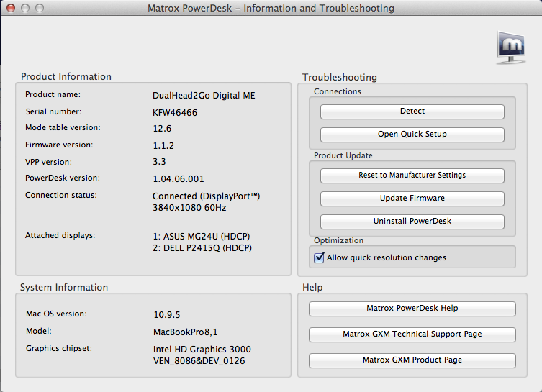The height and width of the screenshot is (392, 542).
Task: Click the 'Graphics chipset:' label
Action: click(x=59, y=348)
